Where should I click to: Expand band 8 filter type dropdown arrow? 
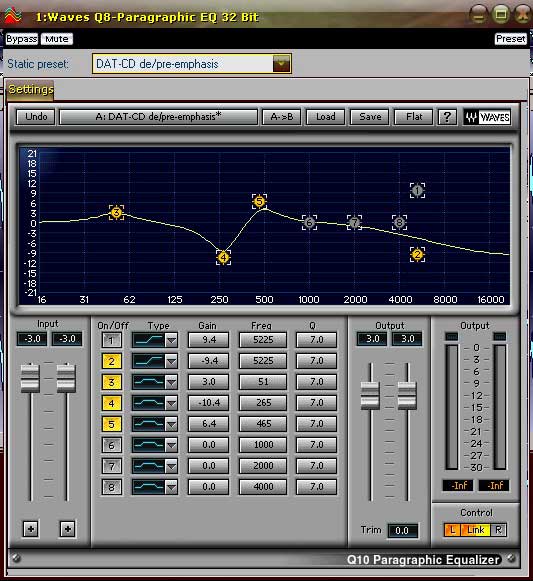click(x=171, y=487)
